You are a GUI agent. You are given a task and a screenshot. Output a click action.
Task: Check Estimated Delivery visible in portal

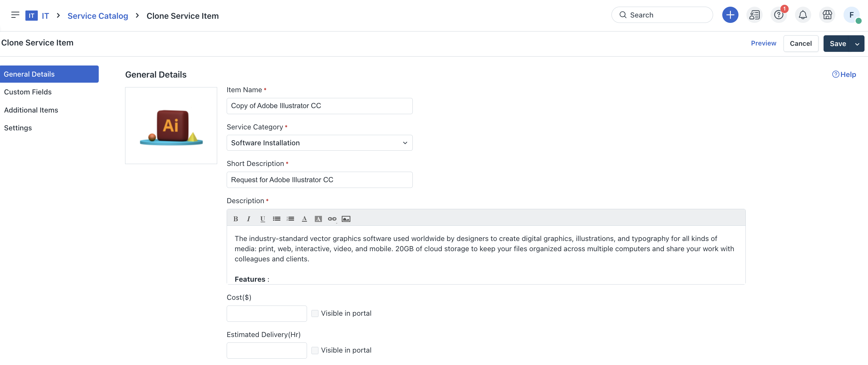tap(315, 350)
